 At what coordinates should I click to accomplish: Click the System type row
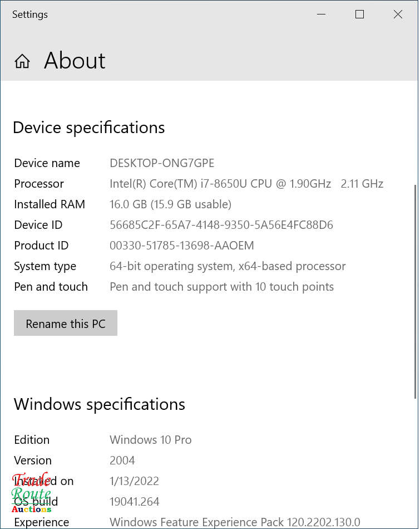tap(45, 266)
